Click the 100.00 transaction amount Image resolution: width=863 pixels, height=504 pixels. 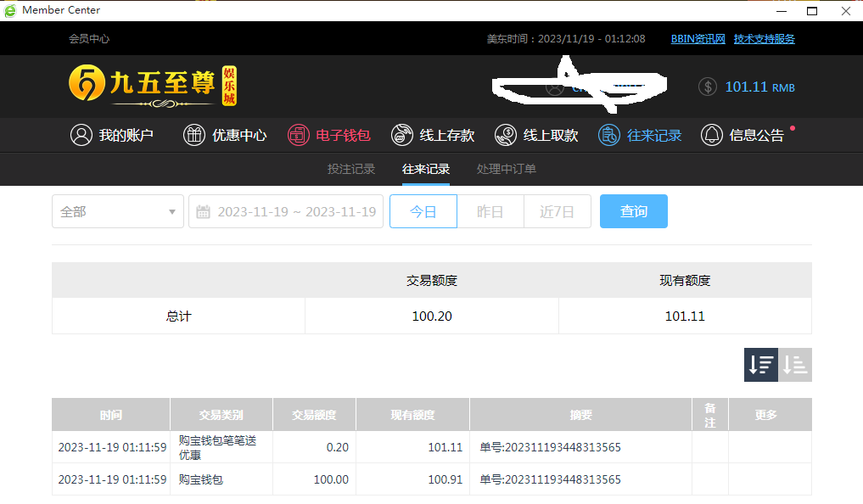pyautogui.click(x=331, y=479)
